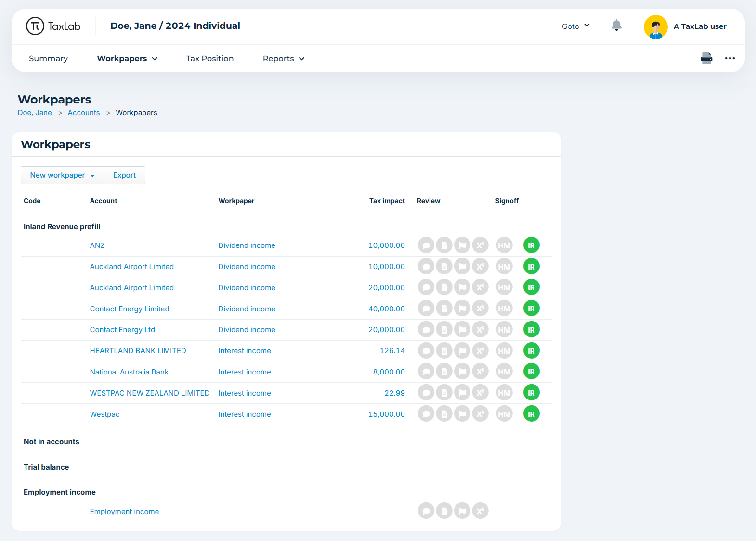Follow the Doe, Jane breadcrumb link
756x541 pixels.
click(x=35, y=113)
